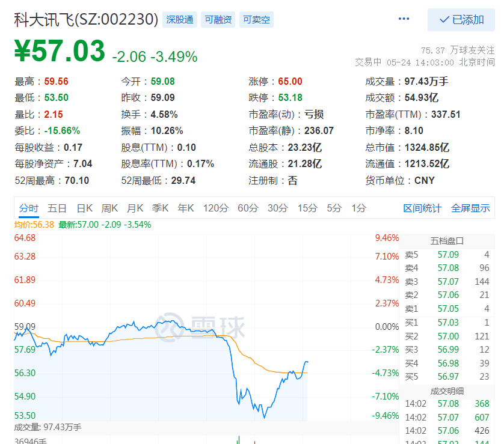Switch to the 五日 chart tab
The height and width of the screenshot is (444, 504).
tap(57, 208)
